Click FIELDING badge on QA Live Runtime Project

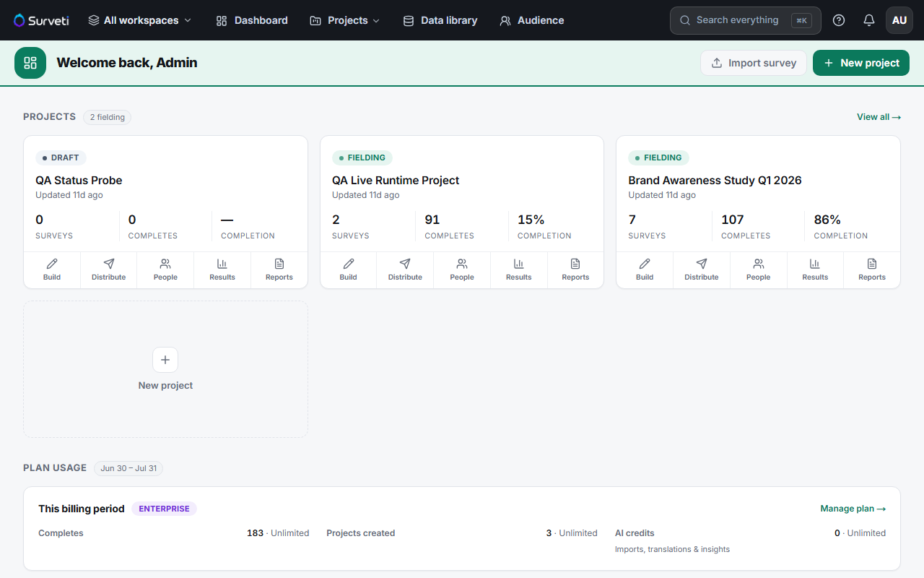coord(362,158)
